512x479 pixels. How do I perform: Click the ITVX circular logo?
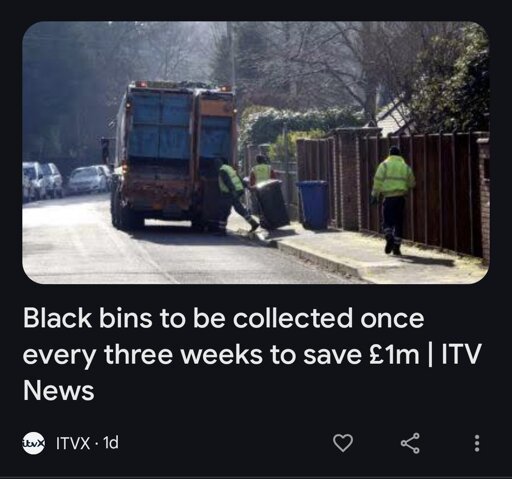tap(33, 443)
